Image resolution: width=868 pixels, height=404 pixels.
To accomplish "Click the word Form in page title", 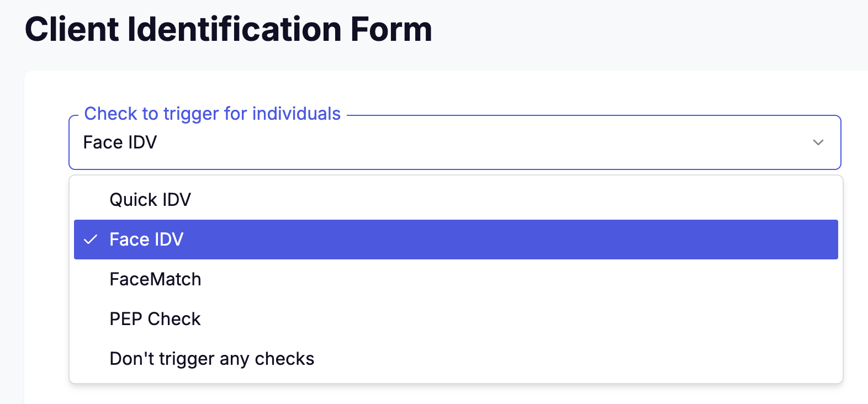I will click(391, 29).
